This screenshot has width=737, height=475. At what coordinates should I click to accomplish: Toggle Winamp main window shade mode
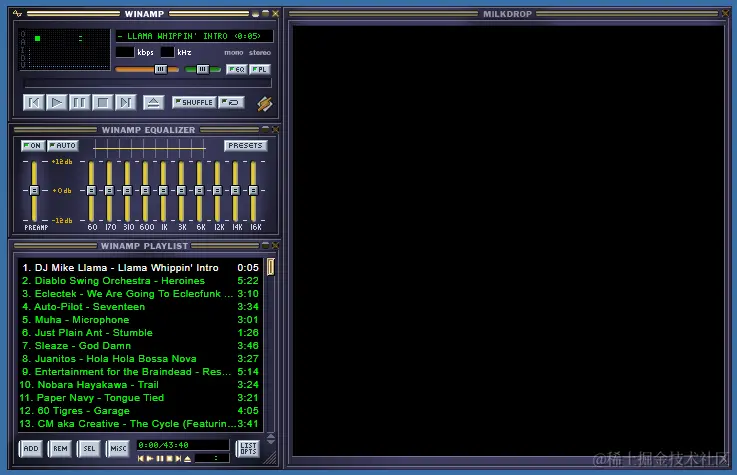coord(265,14)
